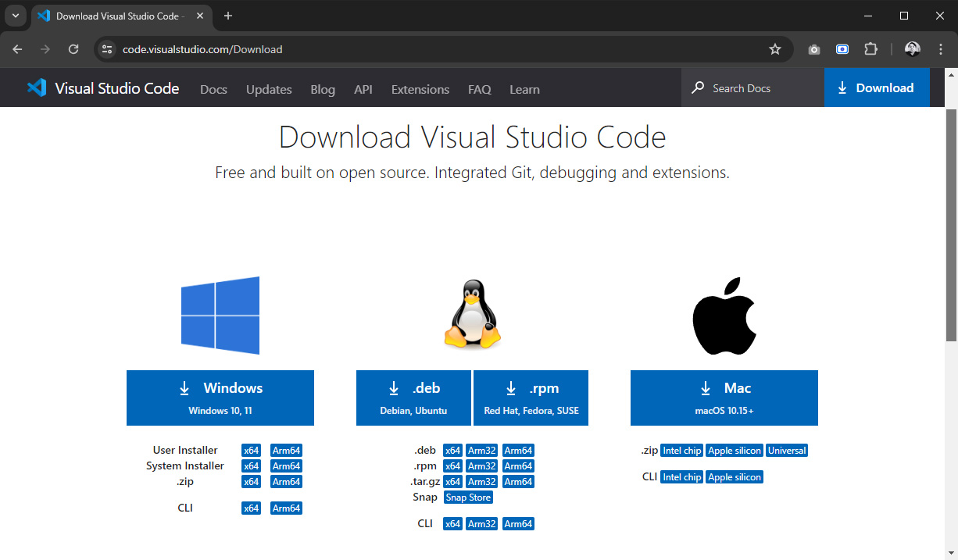Click x64 for Windows CLI
Image resolution: width=958 pixels, height=560 pixels.
[x=251, y=508]
